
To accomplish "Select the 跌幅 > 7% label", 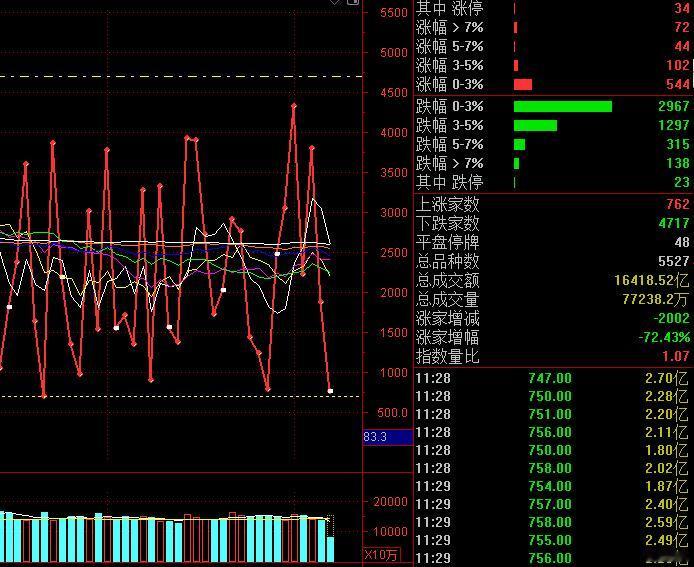I will (x=449, y=163).
